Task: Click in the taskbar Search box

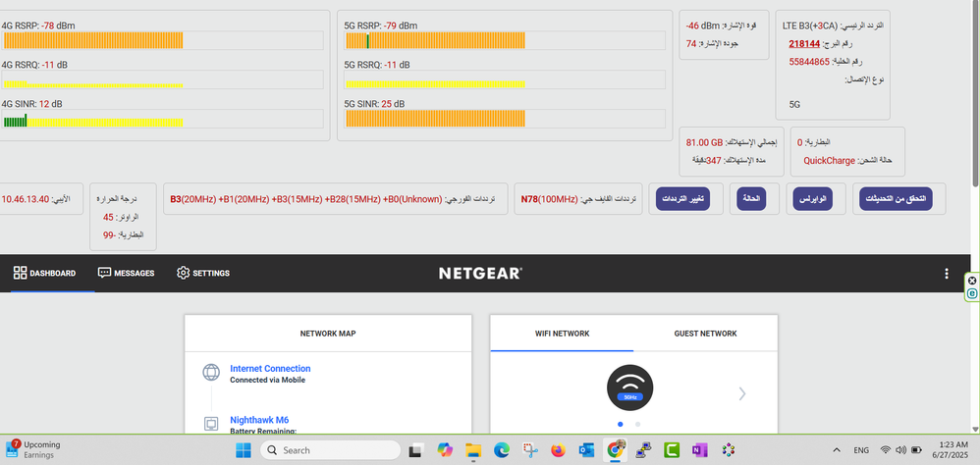Action: tap(332, 450)
